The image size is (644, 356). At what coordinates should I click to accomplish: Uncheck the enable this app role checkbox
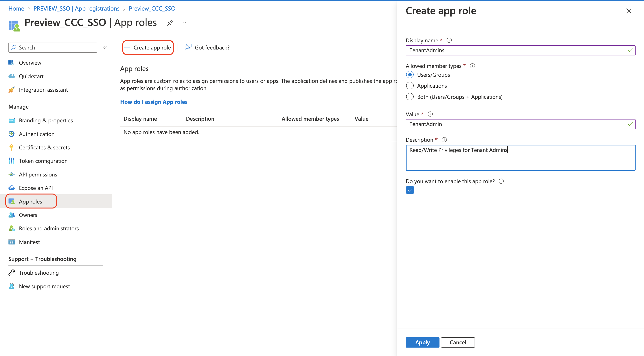point(410,190)
